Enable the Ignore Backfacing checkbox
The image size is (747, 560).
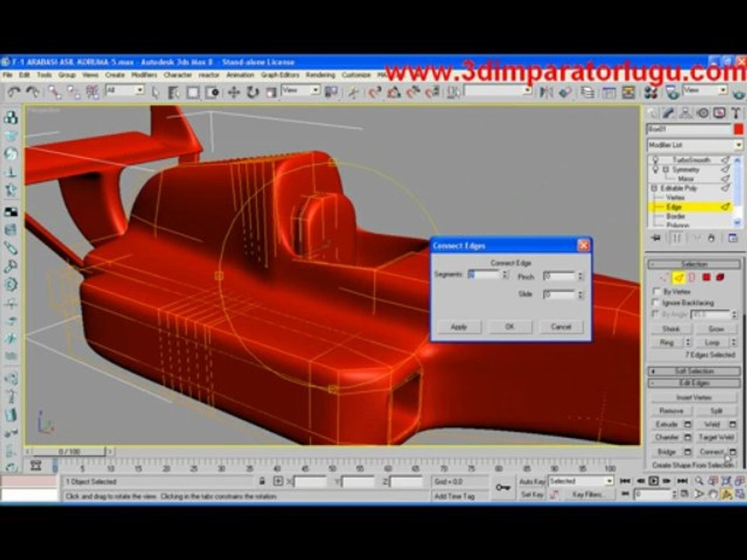(x=657, y=303)
